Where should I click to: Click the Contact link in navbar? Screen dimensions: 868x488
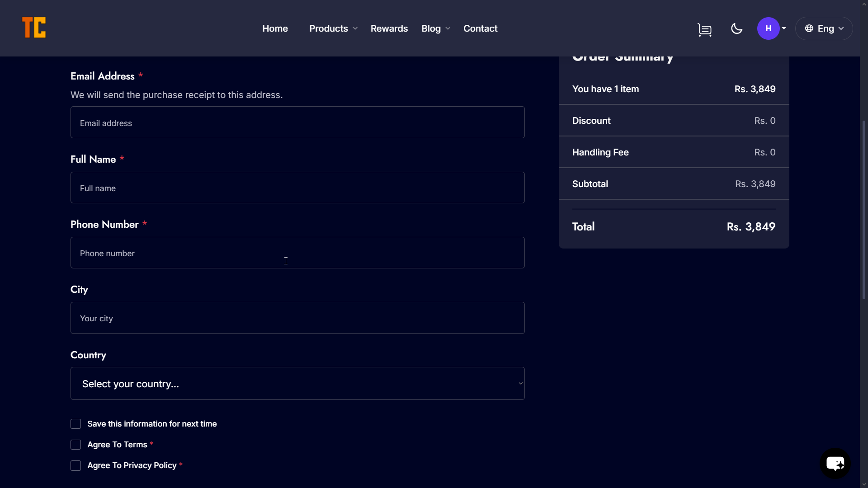pyautogui.click(x=480, y=28)
